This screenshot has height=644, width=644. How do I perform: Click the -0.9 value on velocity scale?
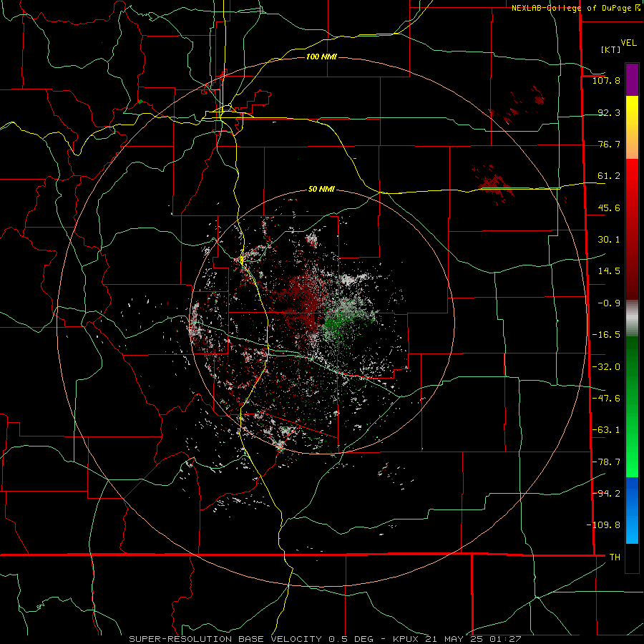609,303
